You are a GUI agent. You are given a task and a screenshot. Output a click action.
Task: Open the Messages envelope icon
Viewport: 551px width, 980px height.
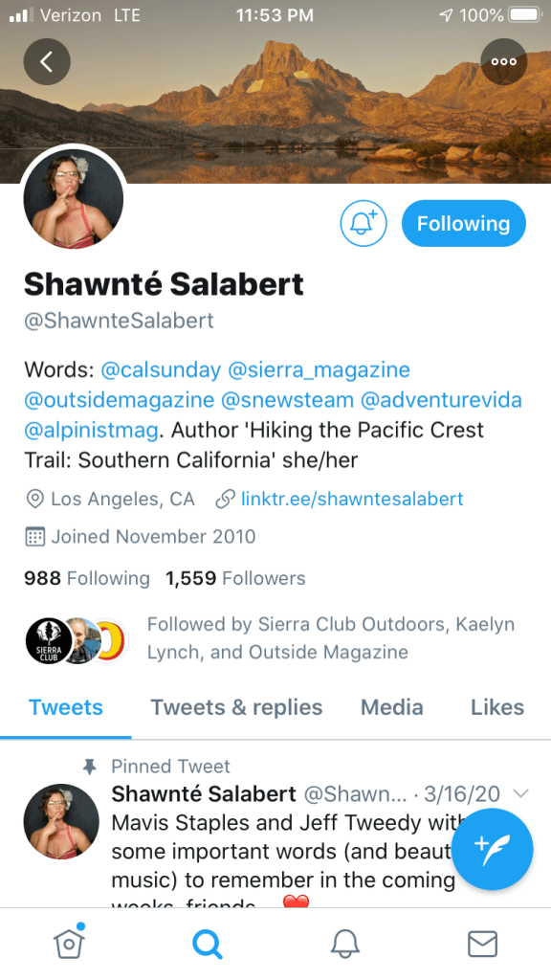(482, 944)
